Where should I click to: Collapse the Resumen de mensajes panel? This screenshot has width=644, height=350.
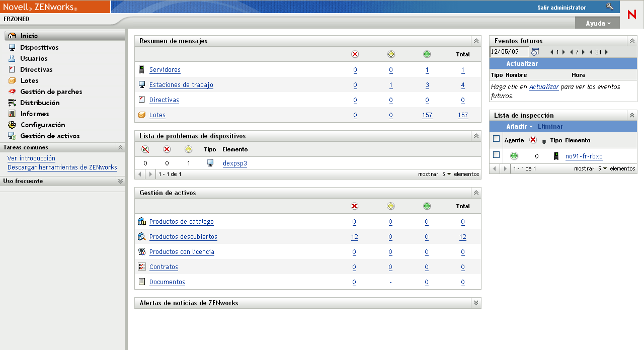point(476,41)
